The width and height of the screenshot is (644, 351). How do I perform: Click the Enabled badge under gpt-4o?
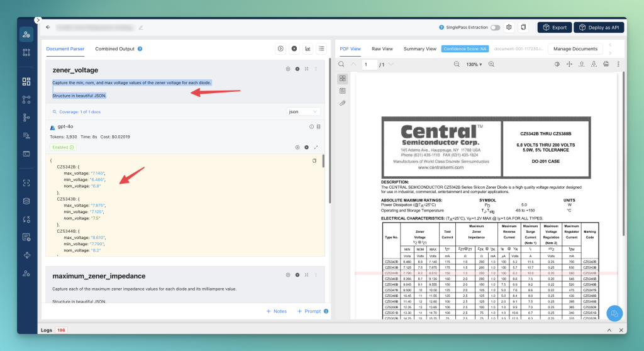(63, 147)
